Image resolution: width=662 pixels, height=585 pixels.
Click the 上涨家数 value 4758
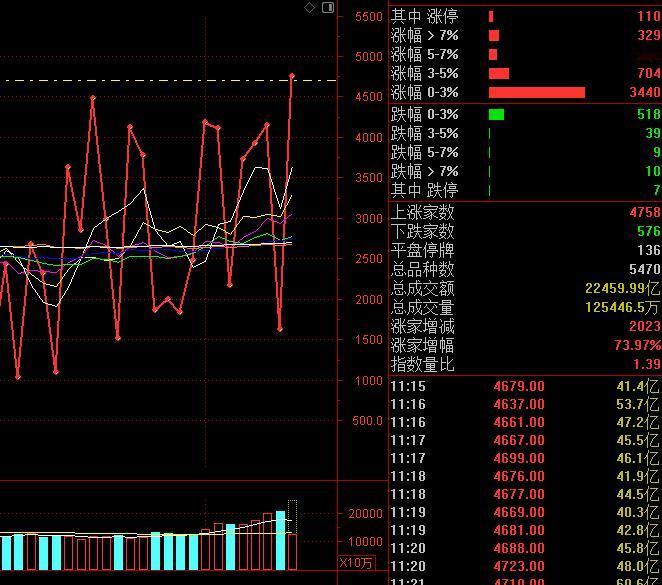(x=645, y=212)
